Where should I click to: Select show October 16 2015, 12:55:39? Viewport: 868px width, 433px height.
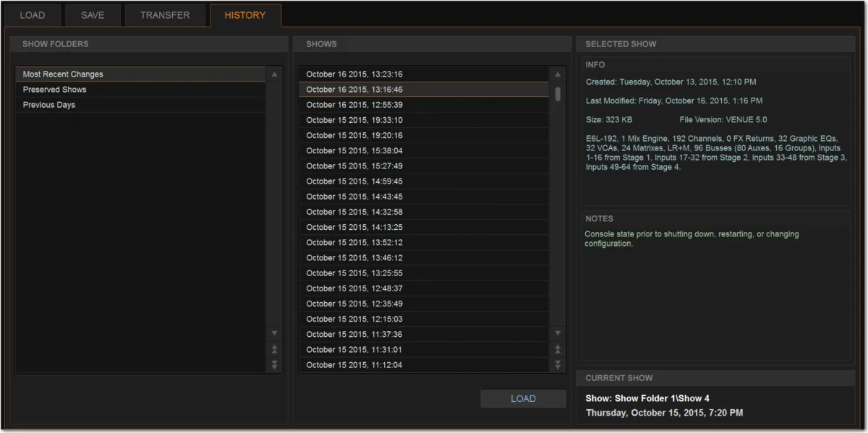pyautogui.click(x=424, y=105)
